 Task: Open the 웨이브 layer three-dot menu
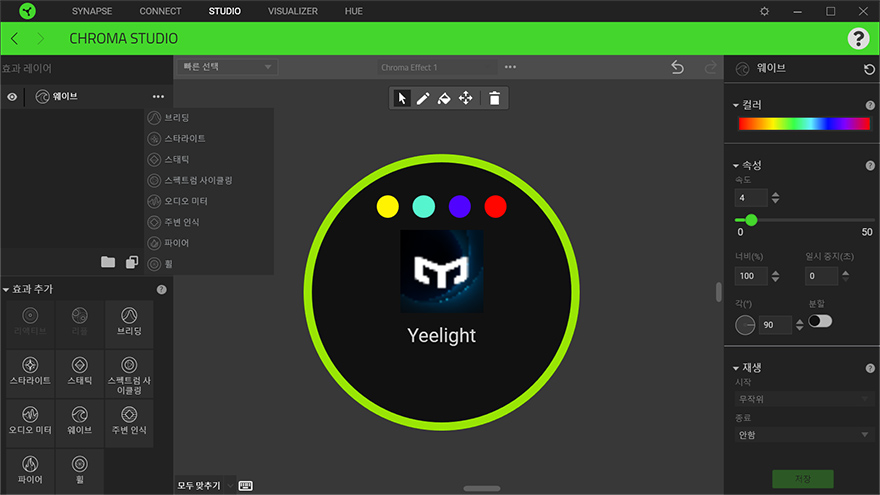[158, 97]
